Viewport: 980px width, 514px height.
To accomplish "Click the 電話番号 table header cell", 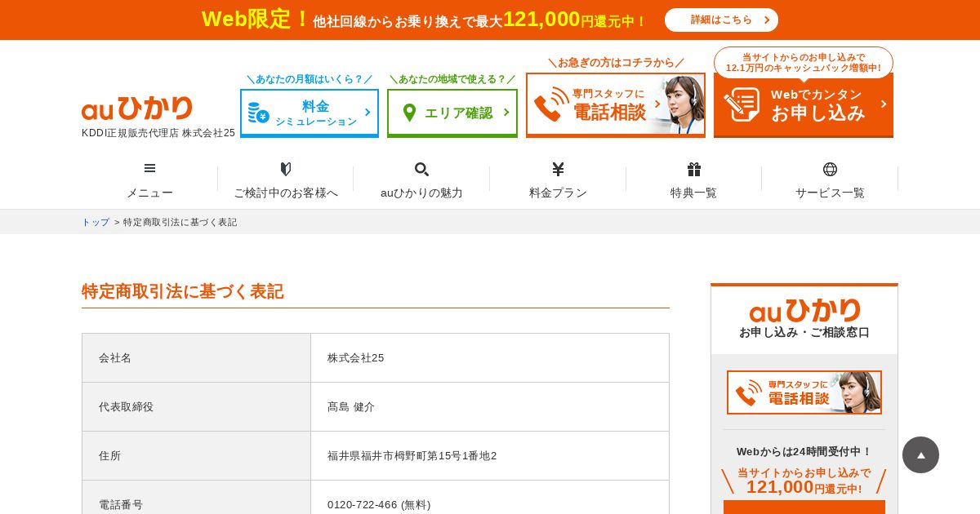I will point(196,498).
